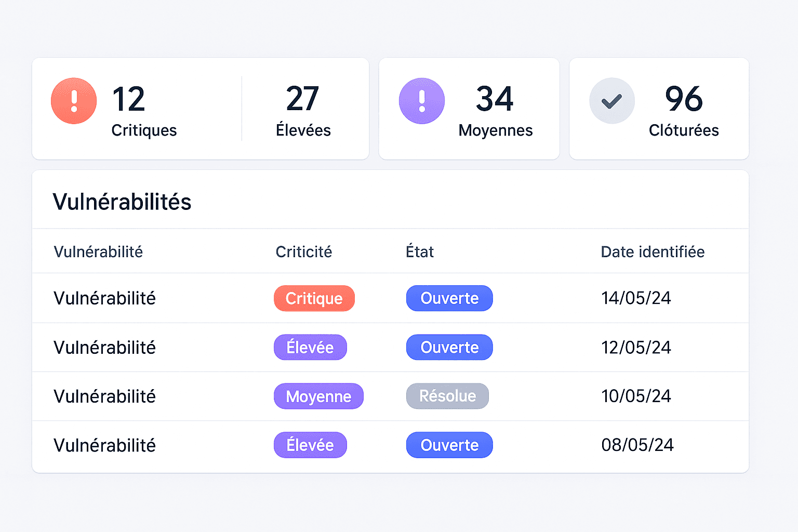This screenshot has width=798, height=532.
Task: Toggle the first Ouverte status pill
Action: tap(449, 298)
